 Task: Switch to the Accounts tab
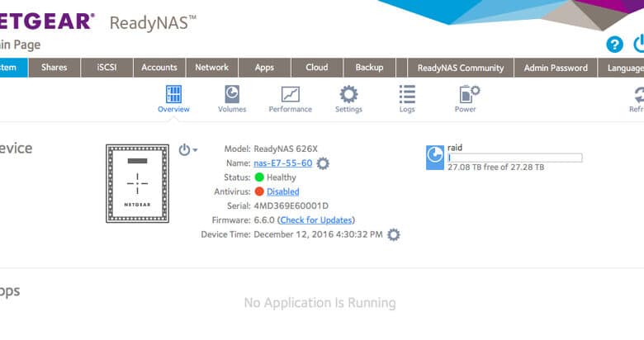point(159,68)
